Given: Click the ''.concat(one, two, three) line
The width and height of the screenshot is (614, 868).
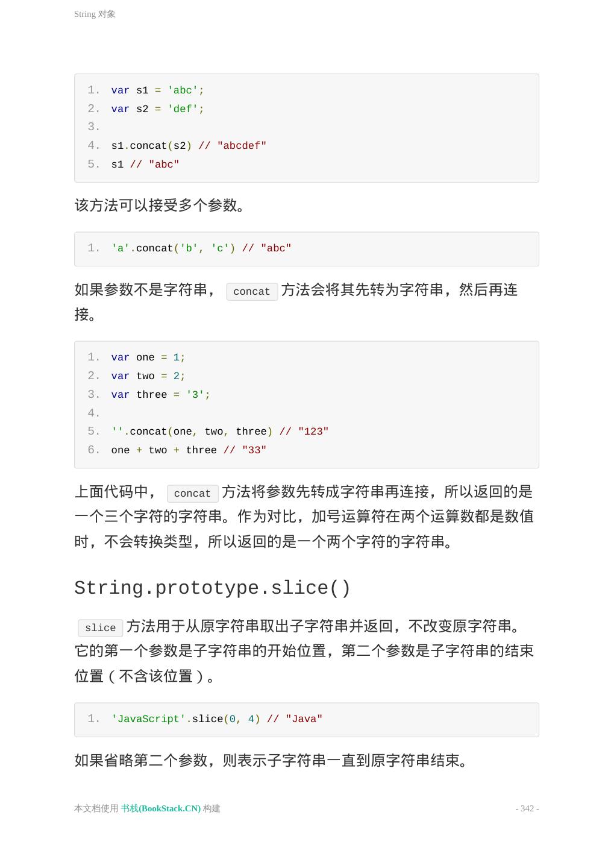Looking at the screenshot, I should click(219, 432).
